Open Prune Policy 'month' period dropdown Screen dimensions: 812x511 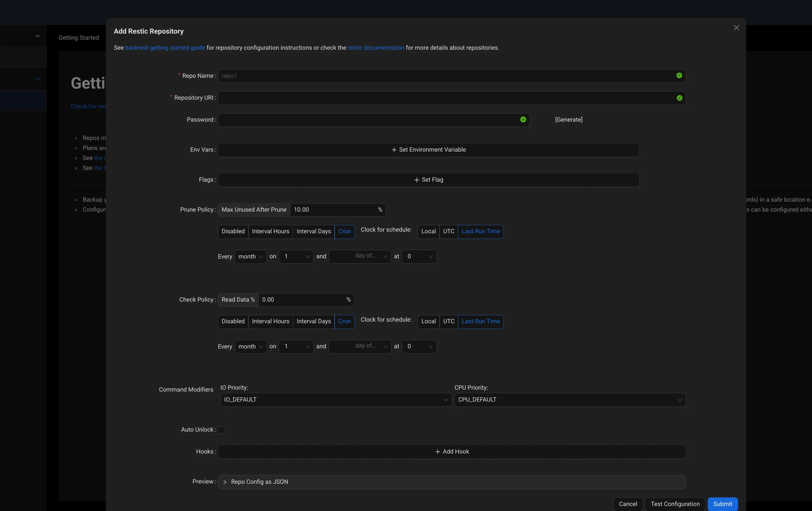[251, 257]
